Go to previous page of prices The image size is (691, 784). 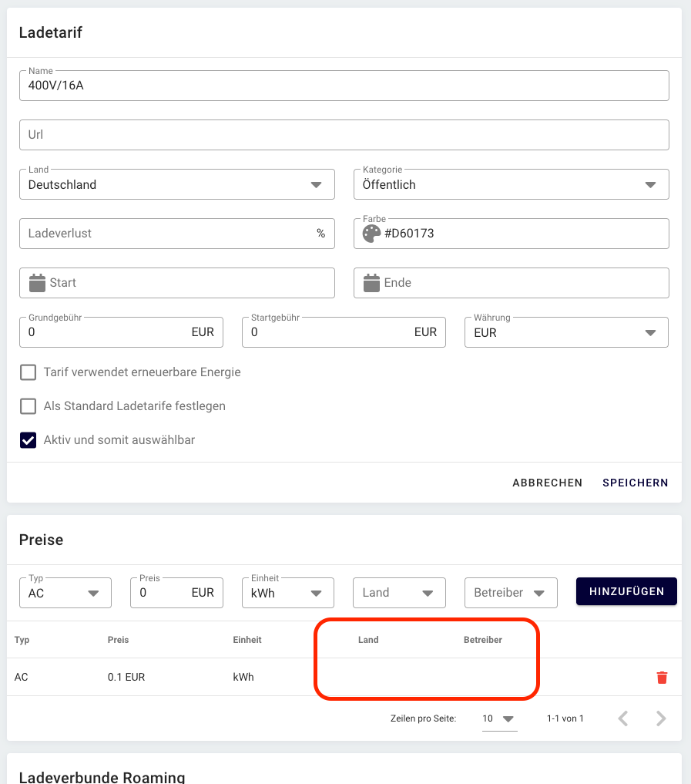(x=622, y=718)
